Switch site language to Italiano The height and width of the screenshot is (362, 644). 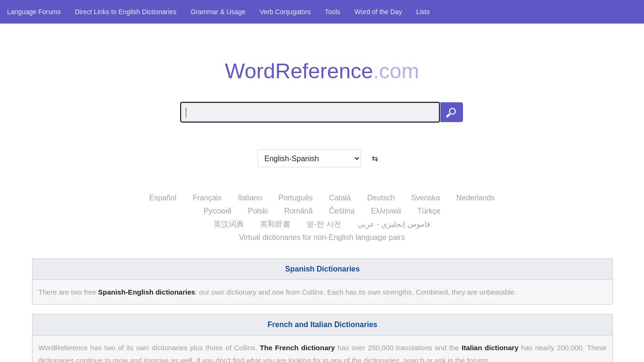(x=250, y=198)
